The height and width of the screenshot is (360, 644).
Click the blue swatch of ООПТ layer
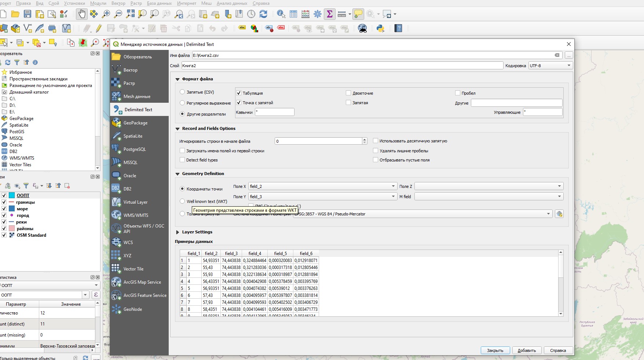click(12, 196)
